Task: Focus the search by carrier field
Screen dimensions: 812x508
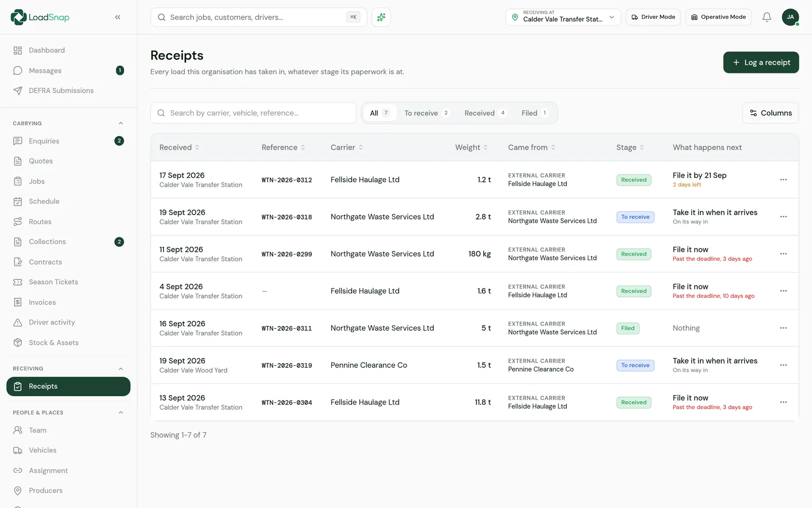Action: pyautogui.click(x=253, y=113)
